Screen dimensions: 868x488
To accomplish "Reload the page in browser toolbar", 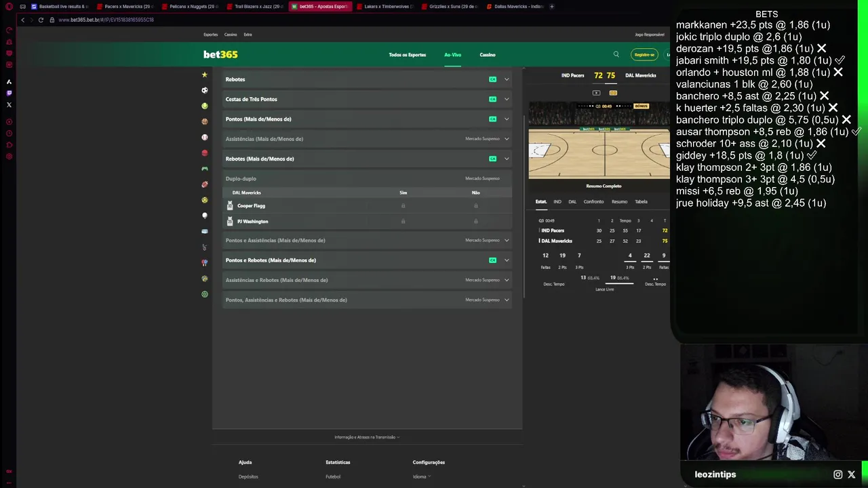I will tap(41, 20).
